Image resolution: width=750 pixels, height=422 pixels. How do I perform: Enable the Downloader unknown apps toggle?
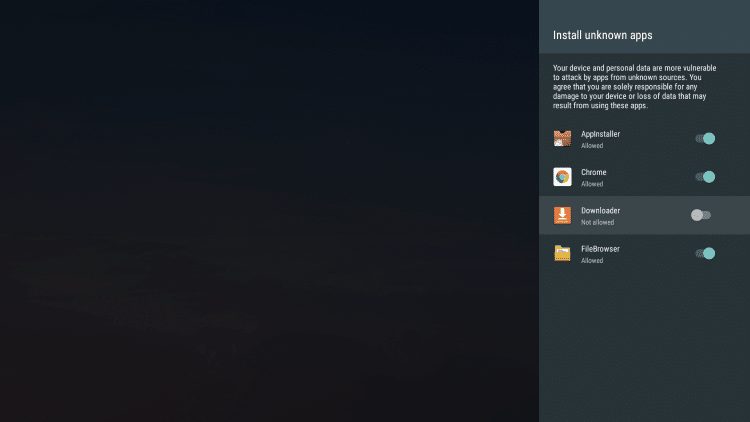(701, 215)
